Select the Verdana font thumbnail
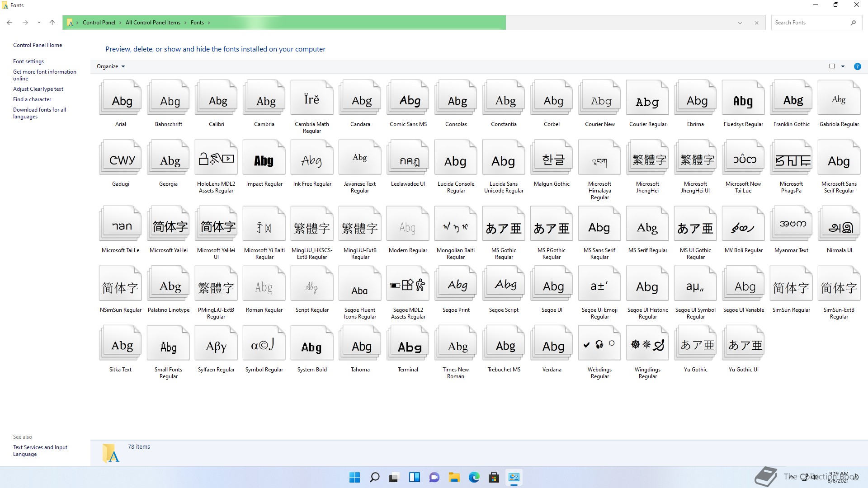This screenshot has height=488, width=868. tap(552, 343)
